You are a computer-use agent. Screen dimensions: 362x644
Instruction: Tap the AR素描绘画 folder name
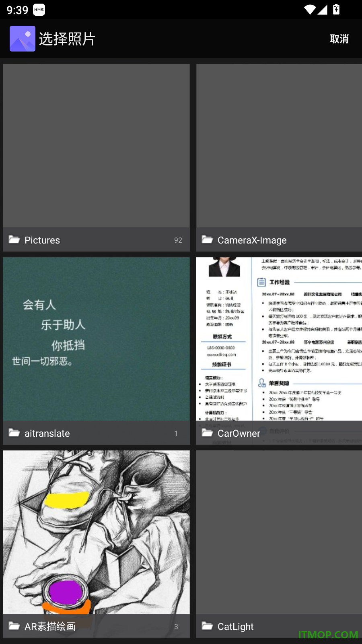tap(50, 627)
